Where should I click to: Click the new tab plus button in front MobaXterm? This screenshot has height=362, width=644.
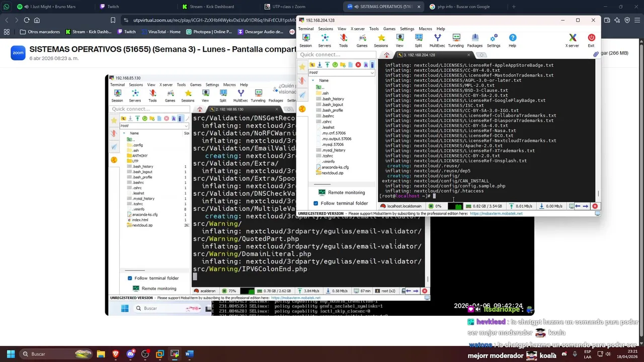481,55
